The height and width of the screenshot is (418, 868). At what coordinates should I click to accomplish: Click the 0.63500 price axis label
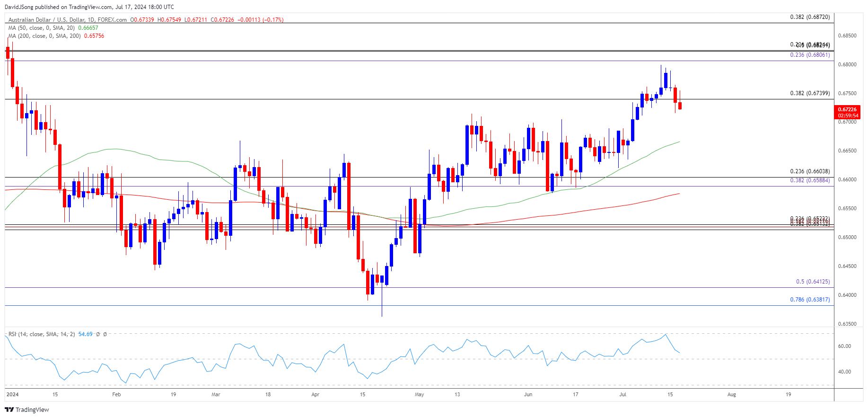[x=847, y=324]
